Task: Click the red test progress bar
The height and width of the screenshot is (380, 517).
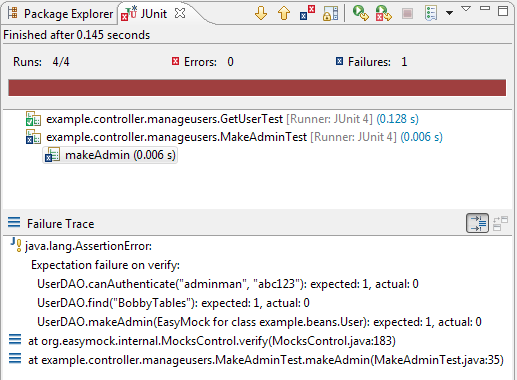Action: coord(257,88)
